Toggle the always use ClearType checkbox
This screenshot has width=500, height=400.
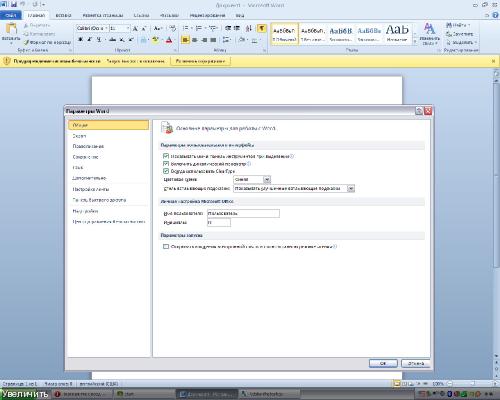point(166,171)
